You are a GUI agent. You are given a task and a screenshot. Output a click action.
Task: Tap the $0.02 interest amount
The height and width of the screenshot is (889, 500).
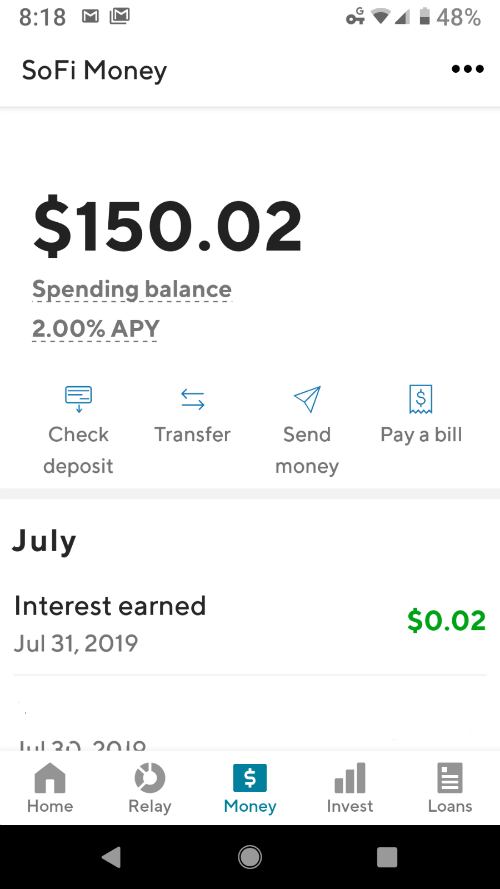[x=447, y=620]
